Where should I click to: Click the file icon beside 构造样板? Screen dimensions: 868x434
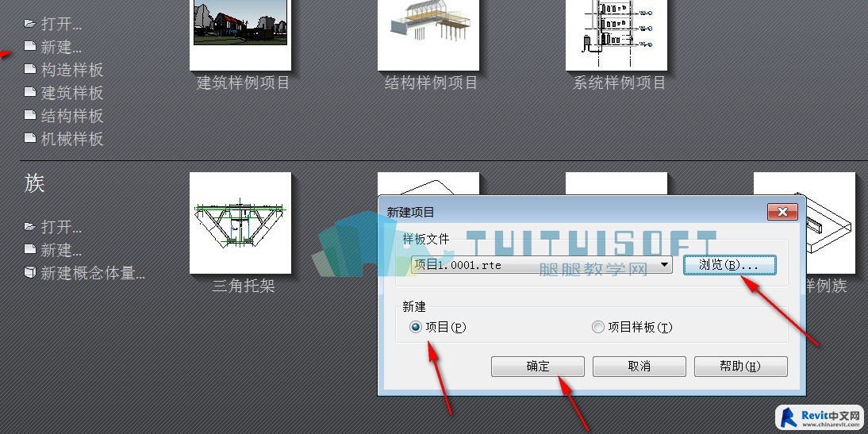click(30, 69)
